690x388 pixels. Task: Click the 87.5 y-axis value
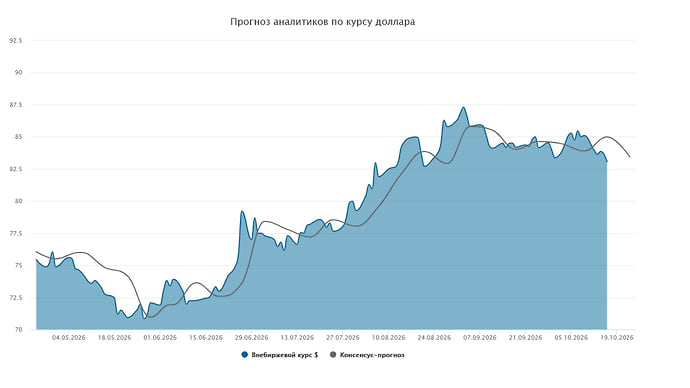(16, 105)
